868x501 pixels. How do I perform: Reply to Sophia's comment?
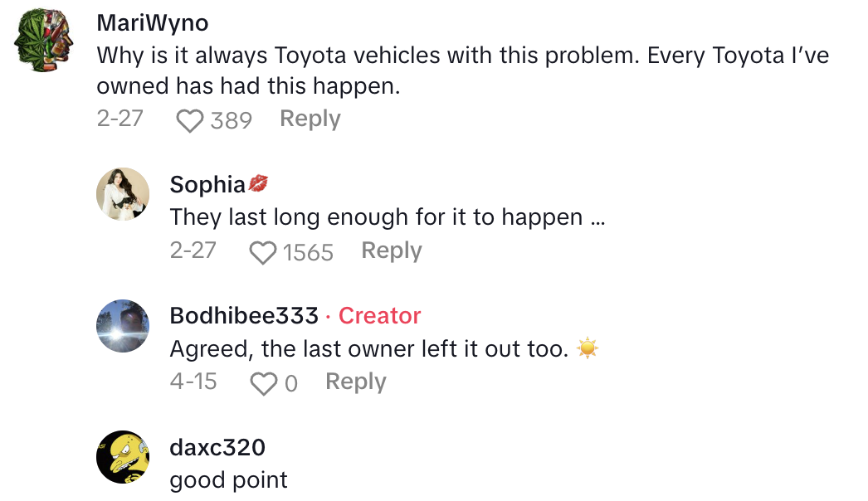pyautogui.click(x=391, y=250)
